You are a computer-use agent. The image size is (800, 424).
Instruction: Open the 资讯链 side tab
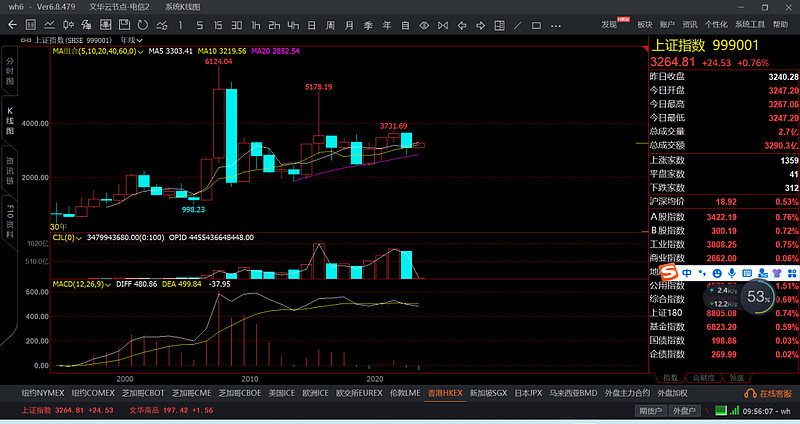10,171
